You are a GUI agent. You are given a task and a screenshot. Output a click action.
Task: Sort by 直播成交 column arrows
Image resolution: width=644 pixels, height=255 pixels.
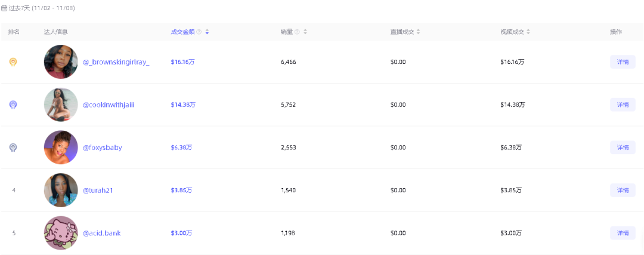tap(419, 32)
